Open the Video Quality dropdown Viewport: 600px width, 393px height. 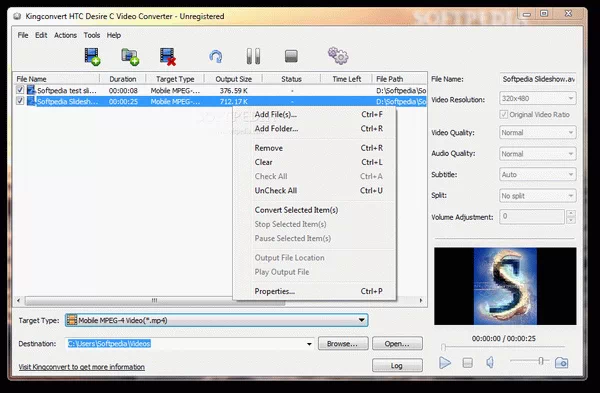(x=537, y=132)
